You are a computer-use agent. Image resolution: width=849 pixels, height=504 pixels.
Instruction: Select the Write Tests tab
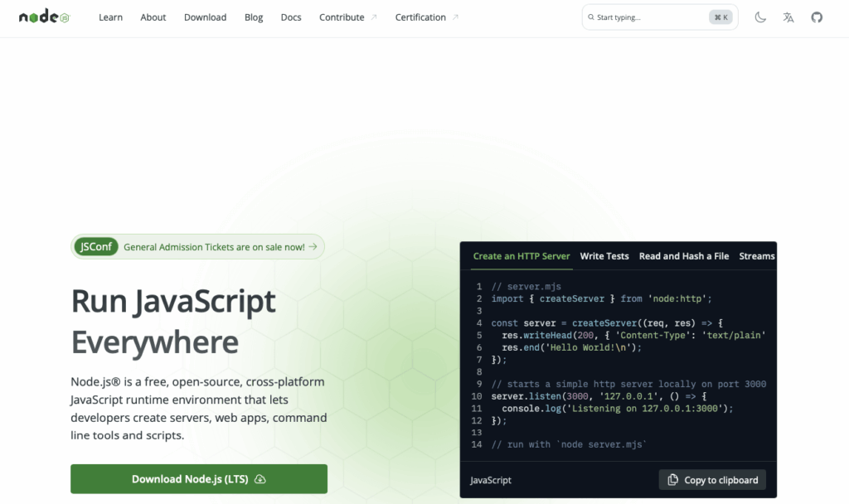[604, 256]
